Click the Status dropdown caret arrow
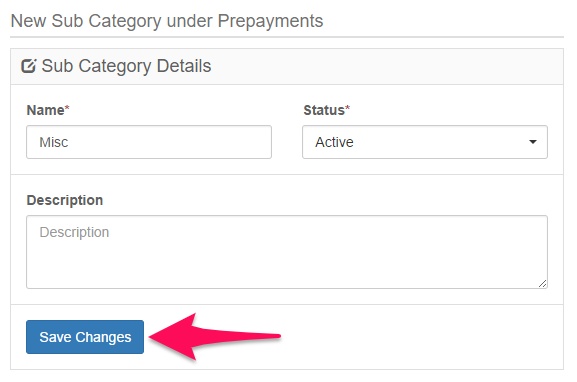577x382 pixels. pyautogui.click(x=532, y=142)
